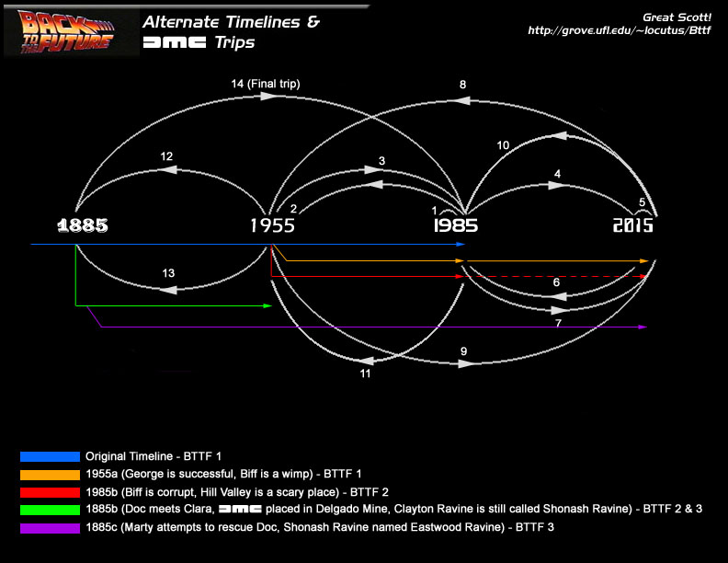Click the "Great Scott!" heading text
This screenshot has width=728, height=563.
(x=677, y=17)
